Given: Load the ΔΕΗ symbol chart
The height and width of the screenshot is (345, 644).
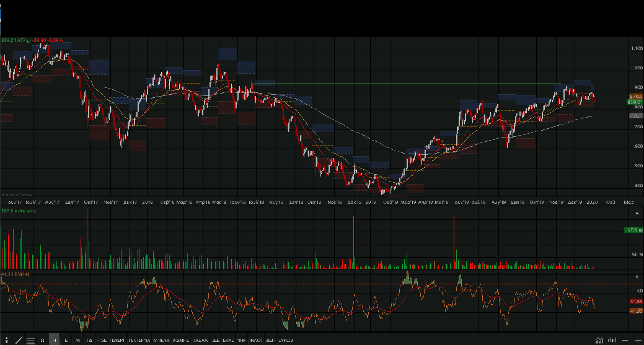Looking at the screenshot, I should point(270,340).
